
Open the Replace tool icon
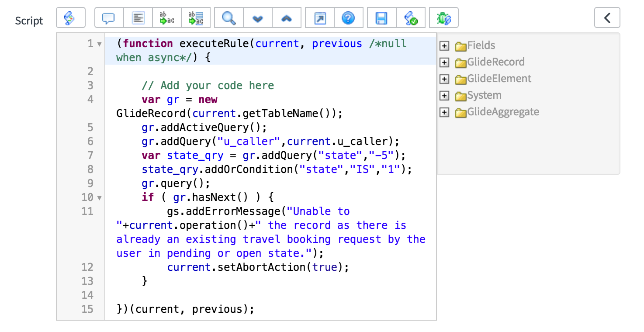point(167,18)
